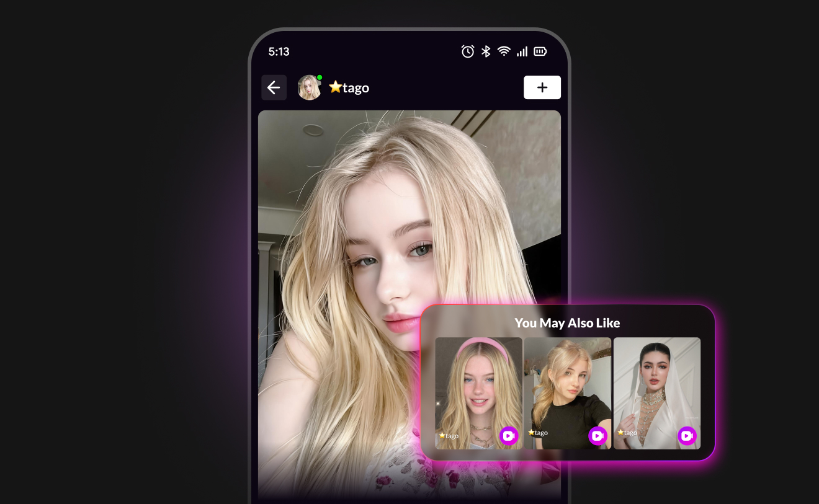Open the suggested profile with pink headband
The image size is (819, 504).
point(478,393)
